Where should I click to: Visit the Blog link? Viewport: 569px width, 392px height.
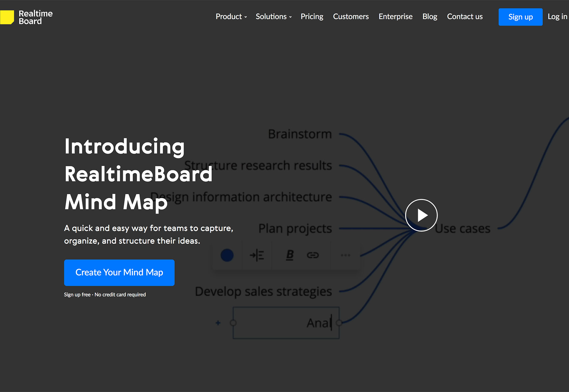430,17
